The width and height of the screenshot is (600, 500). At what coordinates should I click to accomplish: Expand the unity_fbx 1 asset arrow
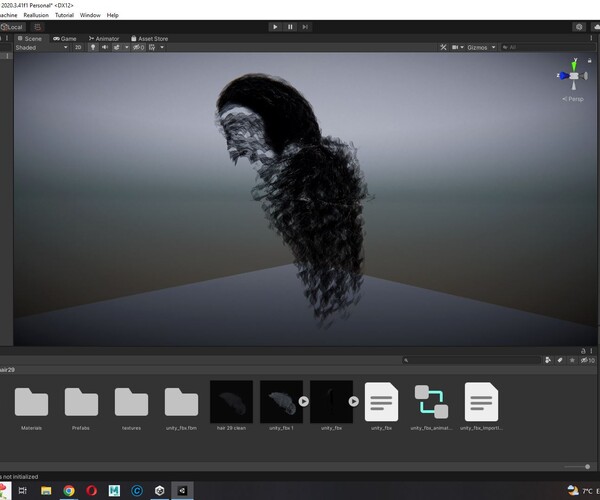coord(304,401)
